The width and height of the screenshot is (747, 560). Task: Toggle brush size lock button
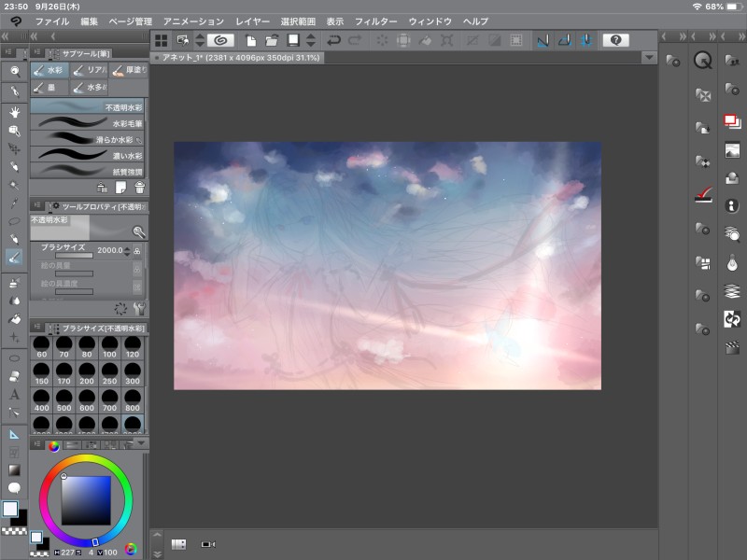tap(137, 251)
